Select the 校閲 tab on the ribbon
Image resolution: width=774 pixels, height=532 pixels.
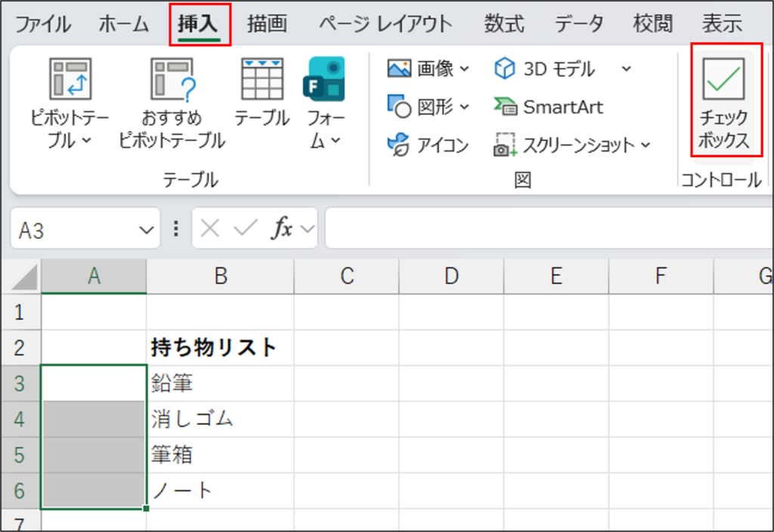point(655,23)
